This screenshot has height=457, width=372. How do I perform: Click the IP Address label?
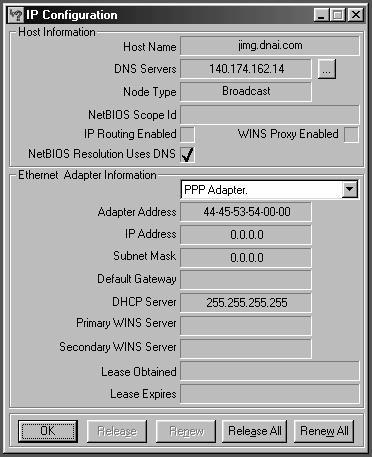click(x=150, y=234)
